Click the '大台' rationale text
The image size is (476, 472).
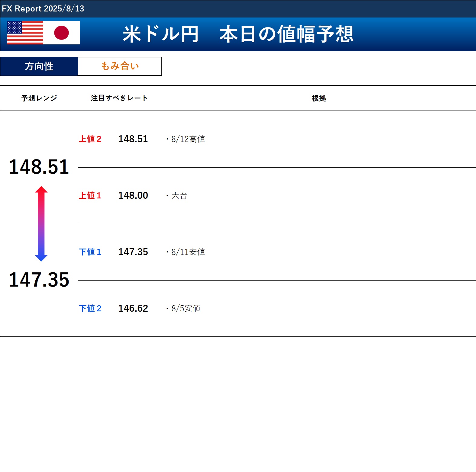click(179, 195)
